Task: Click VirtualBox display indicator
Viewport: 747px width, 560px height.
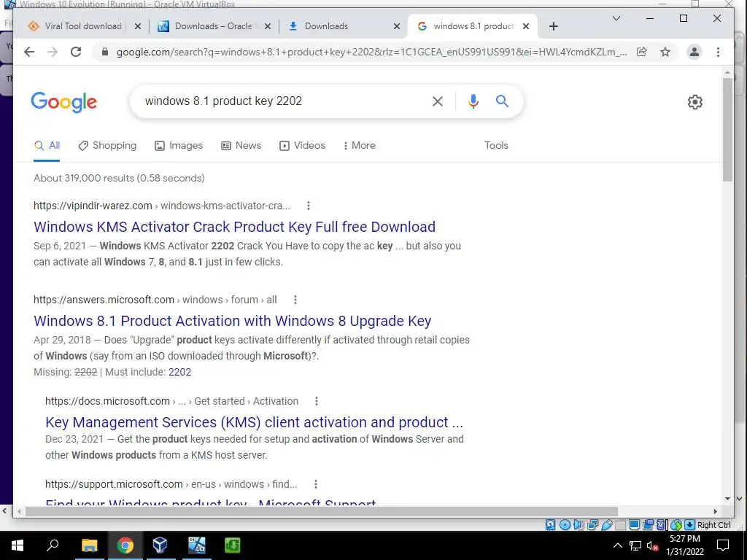Action: [x=634, y=525]
